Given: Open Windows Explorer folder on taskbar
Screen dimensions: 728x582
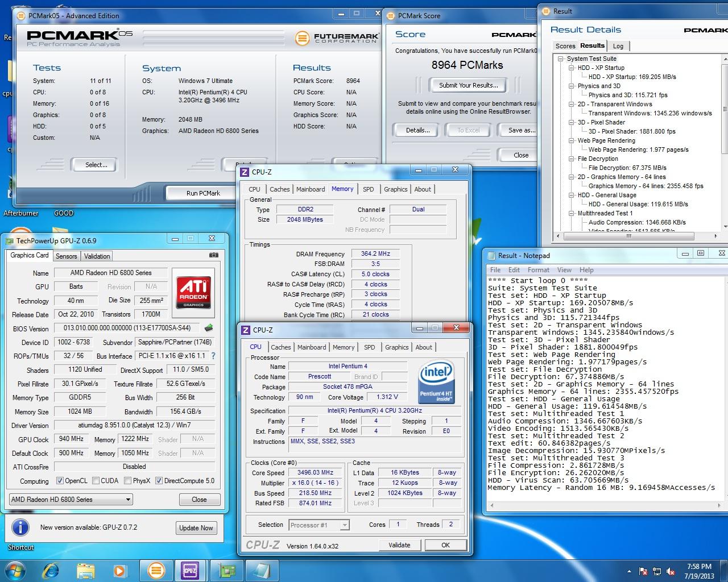Looking at the screenshot, I should (x=86, y=570).
